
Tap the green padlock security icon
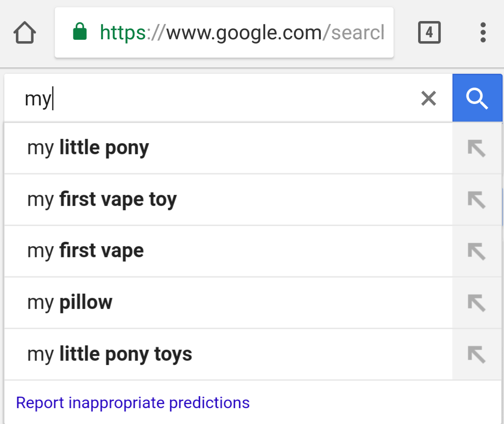(x=80, y=33)
